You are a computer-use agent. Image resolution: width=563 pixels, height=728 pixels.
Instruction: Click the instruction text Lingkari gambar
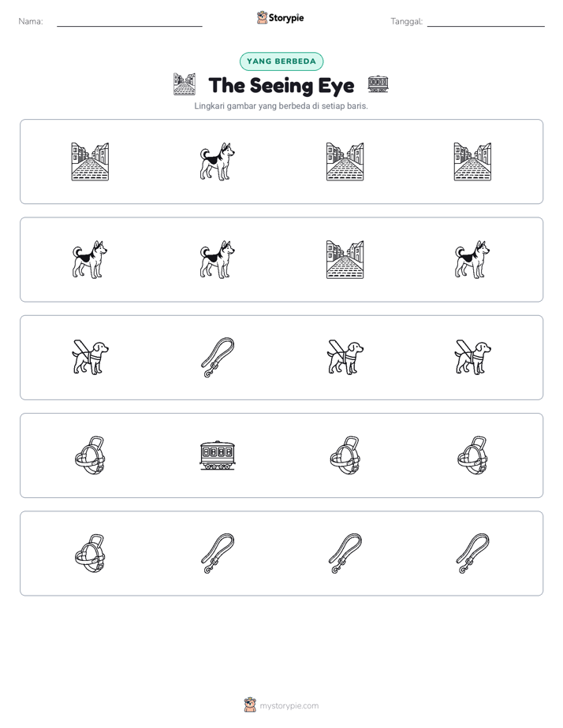pyautogui.click(x=281, y=106)
